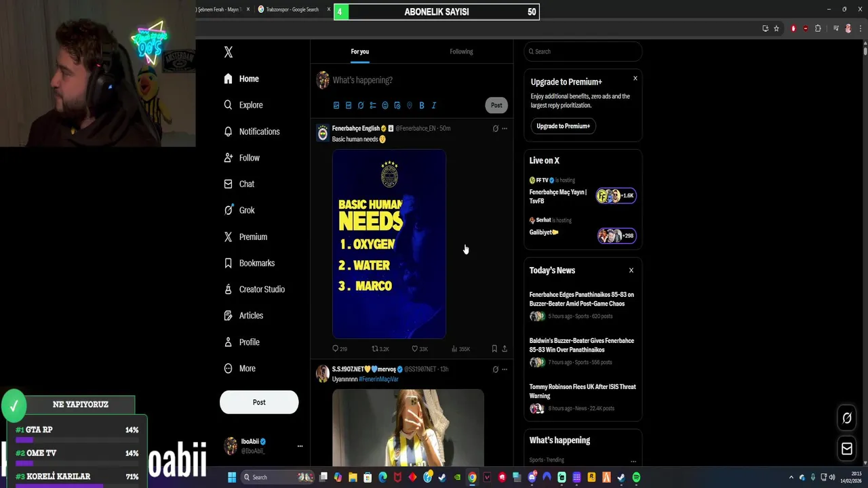This screenshot has width=868, height=488.
Task: Click Grok icon on S.S.1907.NET post
Action: pyautogui.click(x=495, y=369)
